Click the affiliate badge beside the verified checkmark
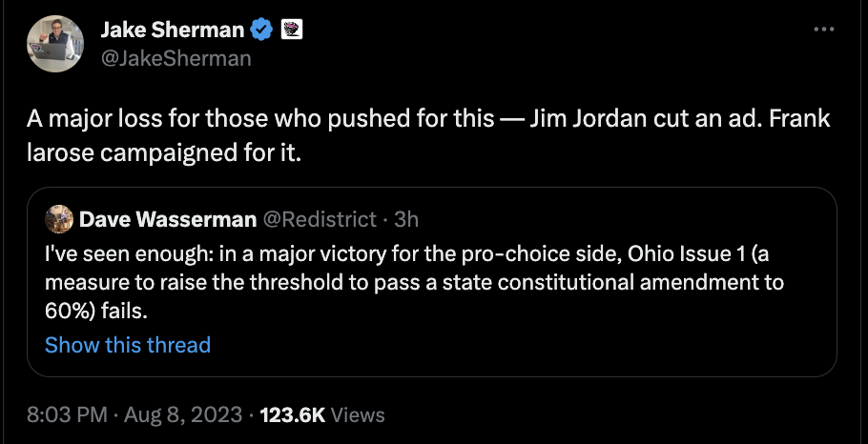The height and width of the screenshot is (444, 868). 289,30
